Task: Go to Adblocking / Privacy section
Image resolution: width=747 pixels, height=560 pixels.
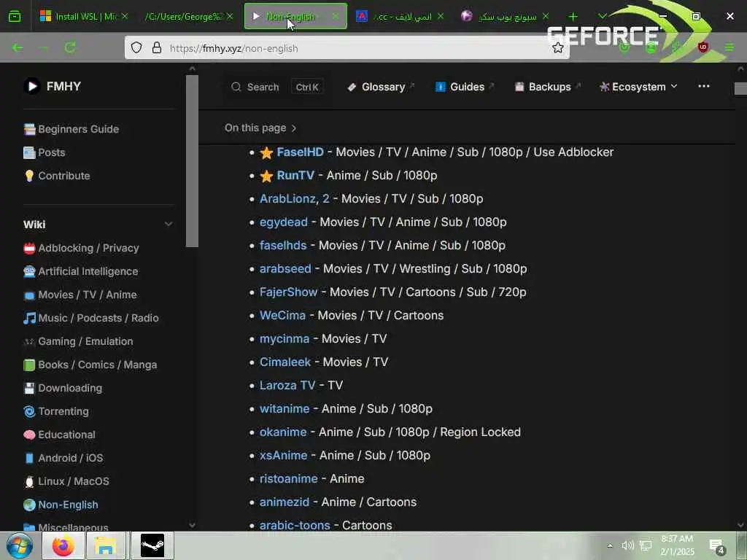Action: pyautogui.click(x=82, y=248)
